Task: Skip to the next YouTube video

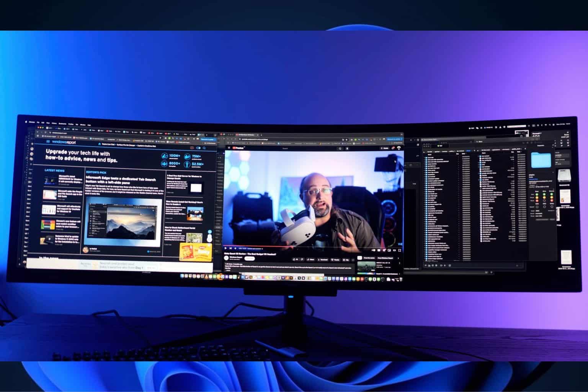Action: [x=231, y=249]
